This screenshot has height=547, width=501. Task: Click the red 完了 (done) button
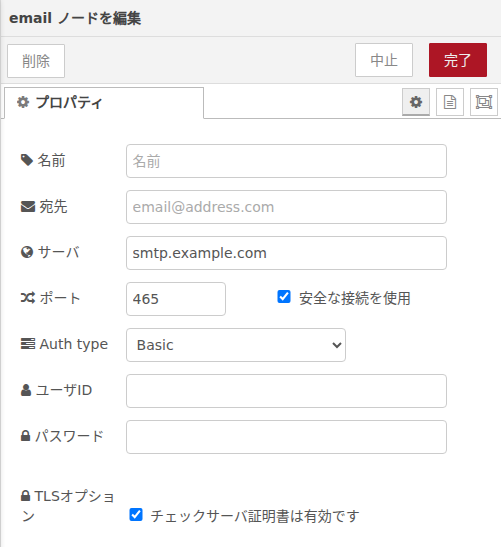pos(458,60)
